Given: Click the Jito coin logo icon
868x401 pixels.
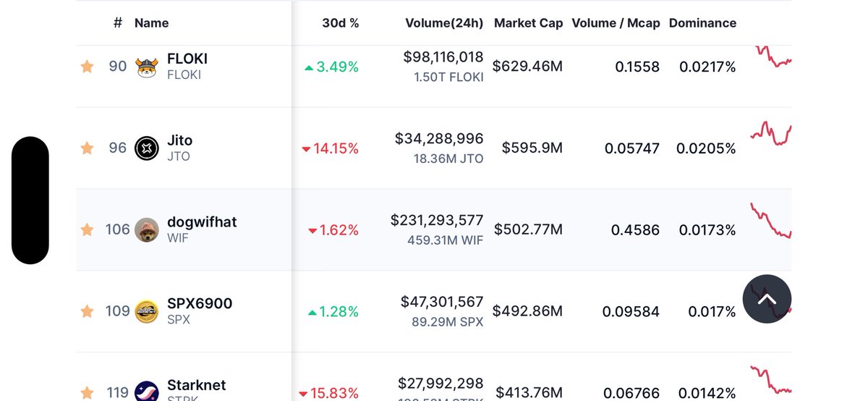Looking at the screenshot, I should pos(147,148).
